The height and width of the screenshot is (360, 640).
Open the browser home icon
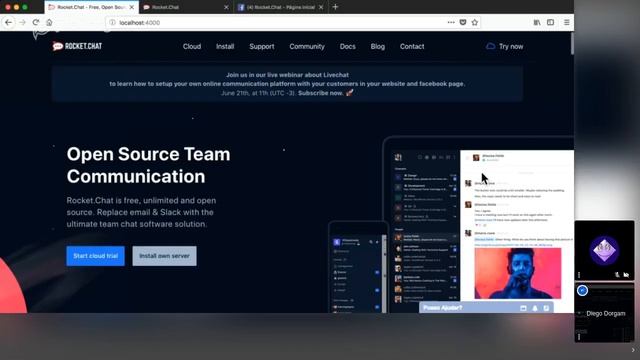(x=49, y=22)
